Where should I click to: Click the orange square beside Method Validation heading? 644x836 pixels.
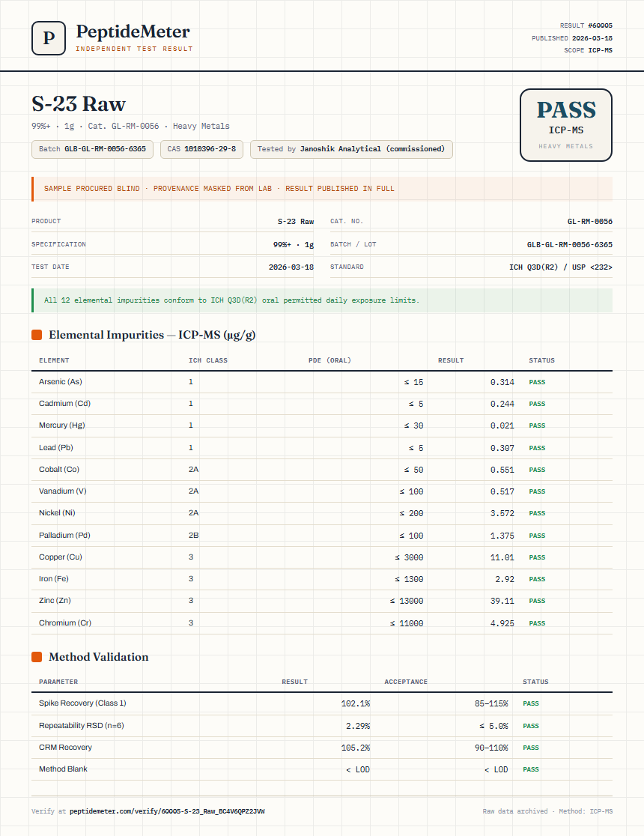[37, 657]
